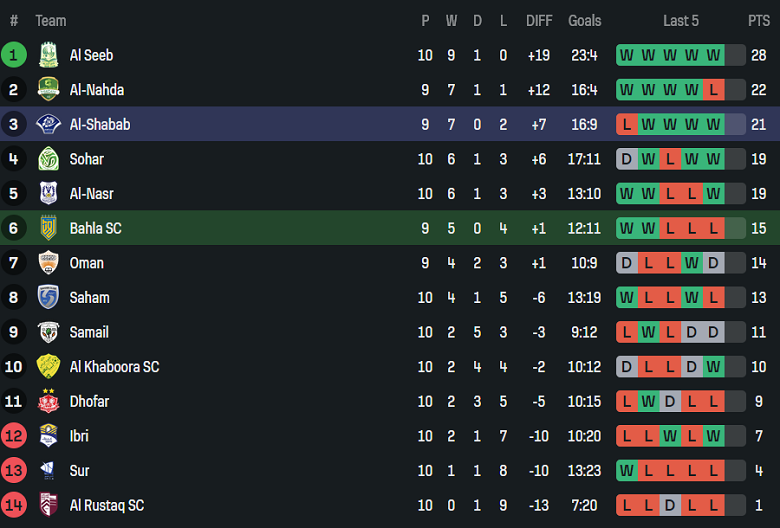
Task: Click the Al Khaboora SC club crest
Action: click(48, 367)
